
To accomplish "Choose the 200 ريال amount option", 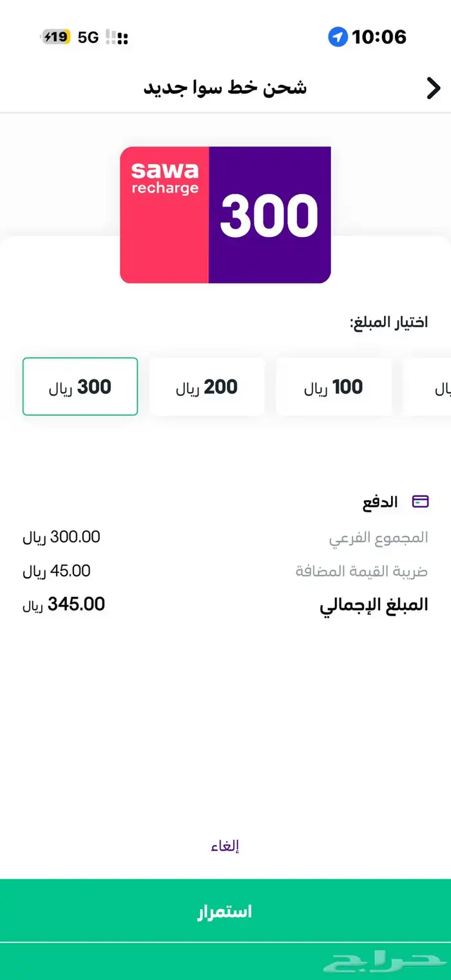I will (207, 387).
